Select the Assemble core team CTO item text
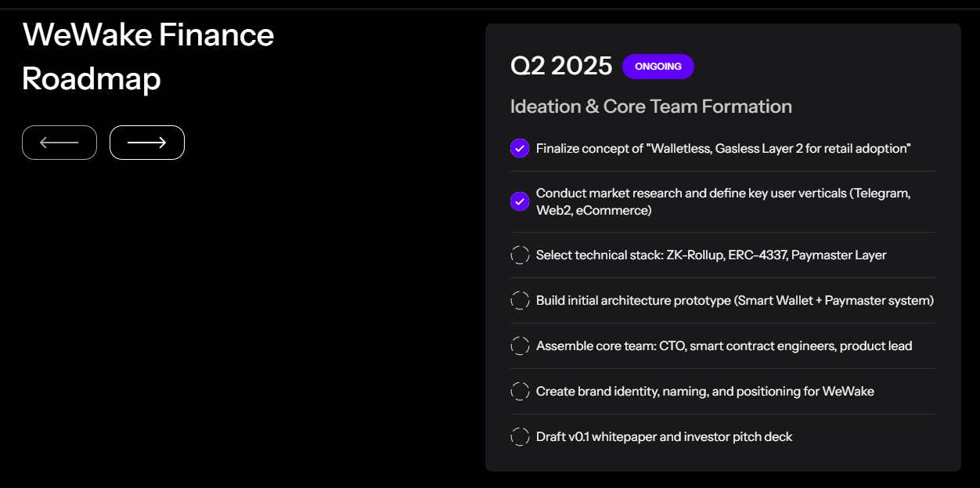980x488 pixels. 724,345
